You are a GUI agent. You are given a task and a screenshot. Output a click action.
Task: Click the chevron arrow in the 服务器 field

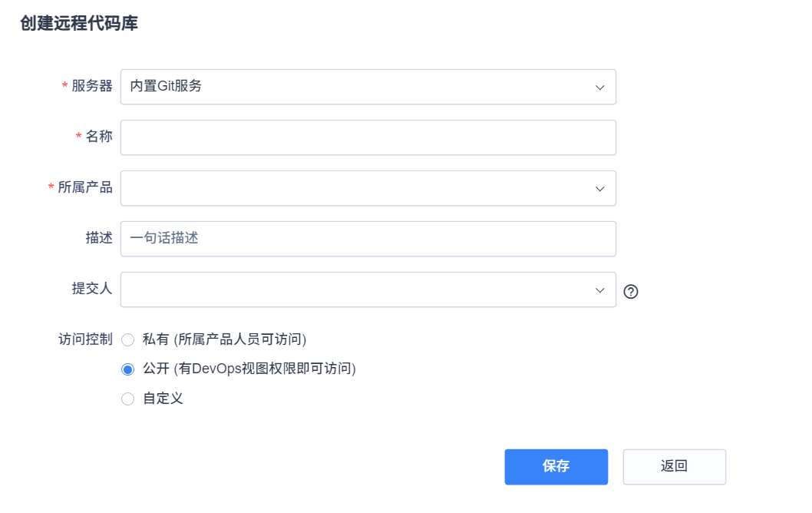600,88
